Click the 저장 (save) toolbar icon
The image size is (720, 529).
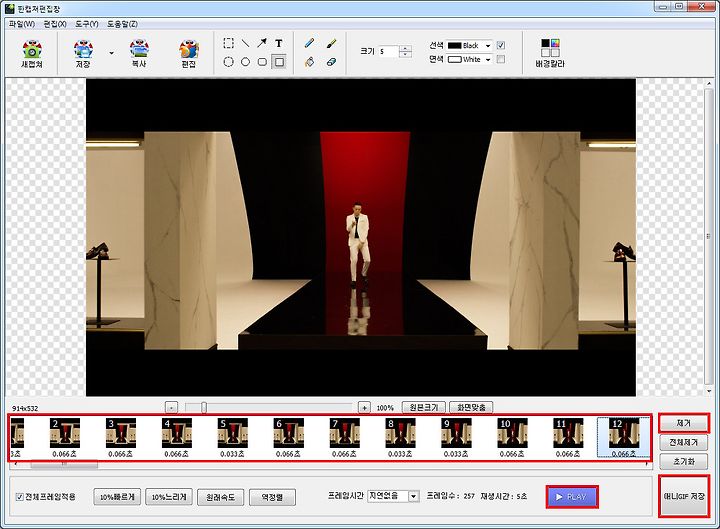click(x=83, y=53)
